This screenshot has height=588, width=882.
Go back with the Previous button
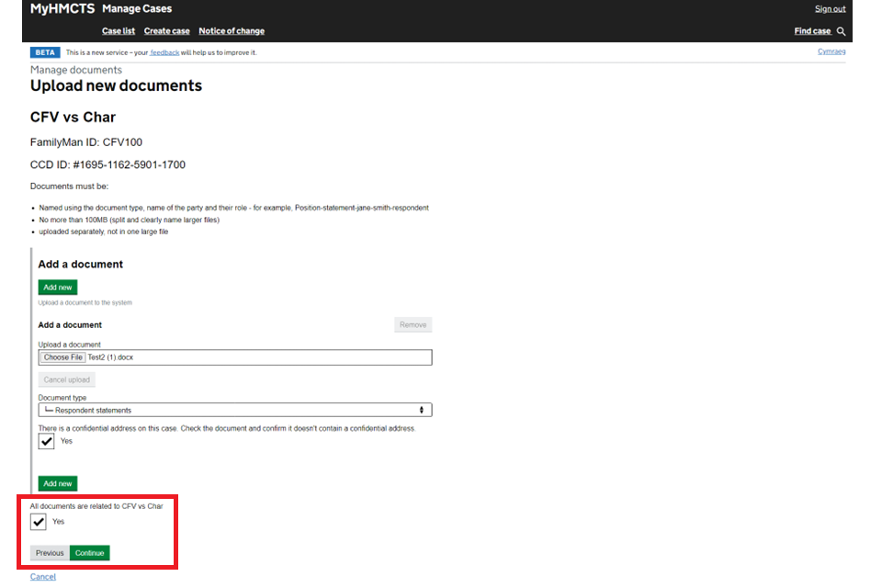[x=50, y=553]
